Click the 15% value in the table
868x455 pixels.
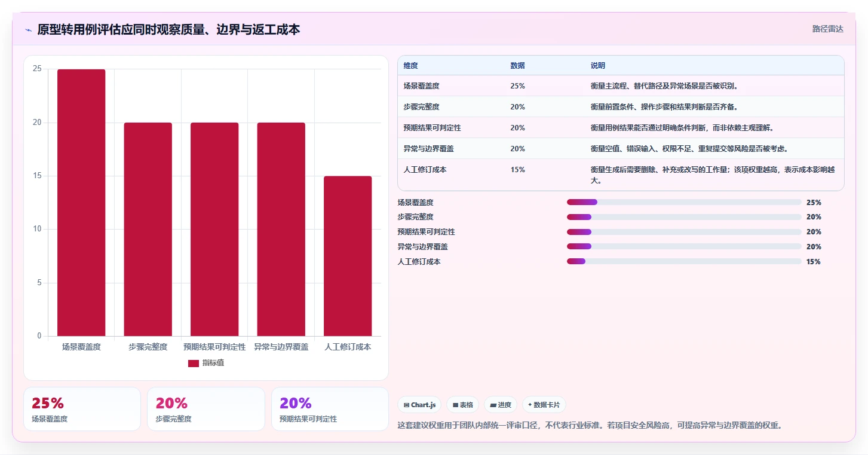point(517,169)
